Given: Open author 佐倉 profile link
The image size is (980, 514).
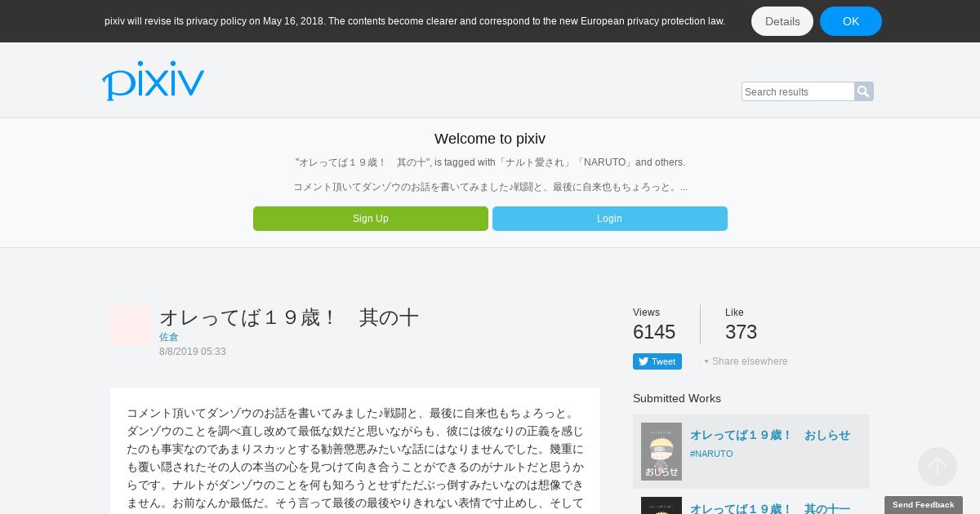Looking at the screenshot, I should 169,337.
